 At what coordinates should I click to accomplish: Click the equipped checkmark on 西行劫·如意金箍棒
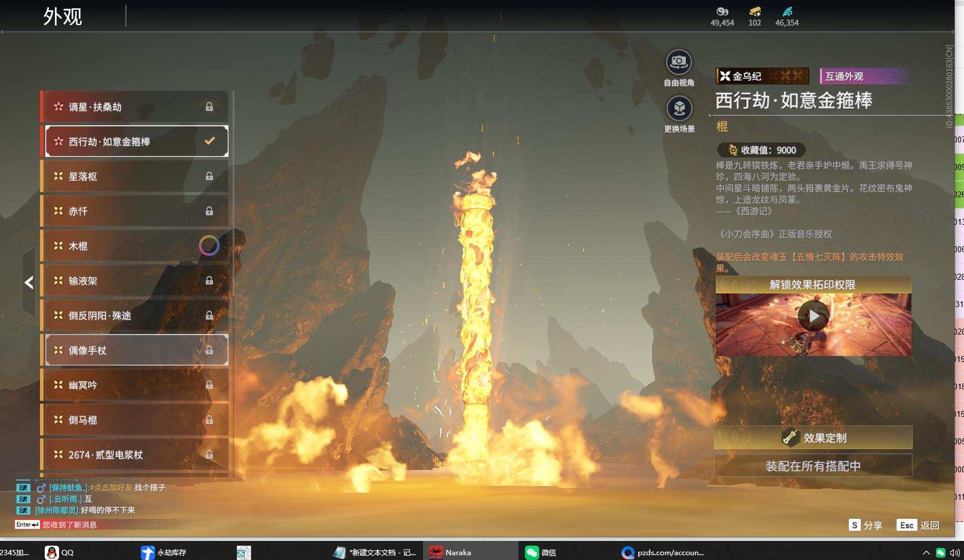click(x=209, y=141)
